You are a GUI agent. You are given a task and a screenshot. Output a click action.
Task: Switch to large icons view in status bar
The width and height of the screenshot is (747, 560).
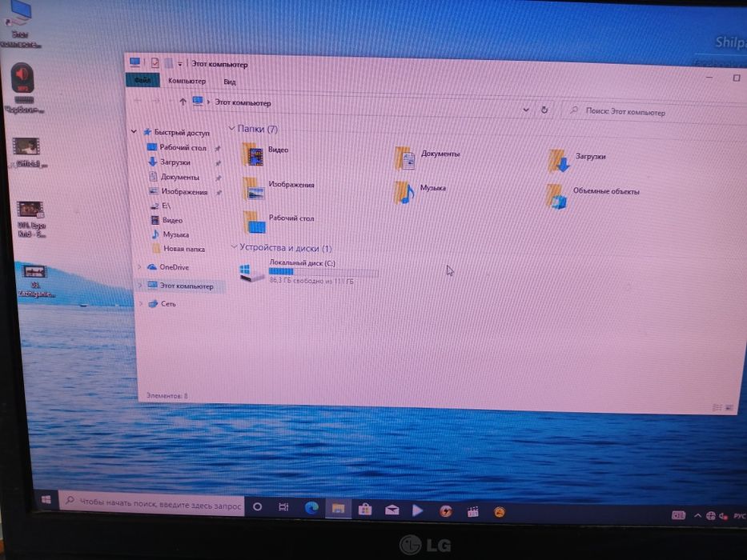coord(729,408)
